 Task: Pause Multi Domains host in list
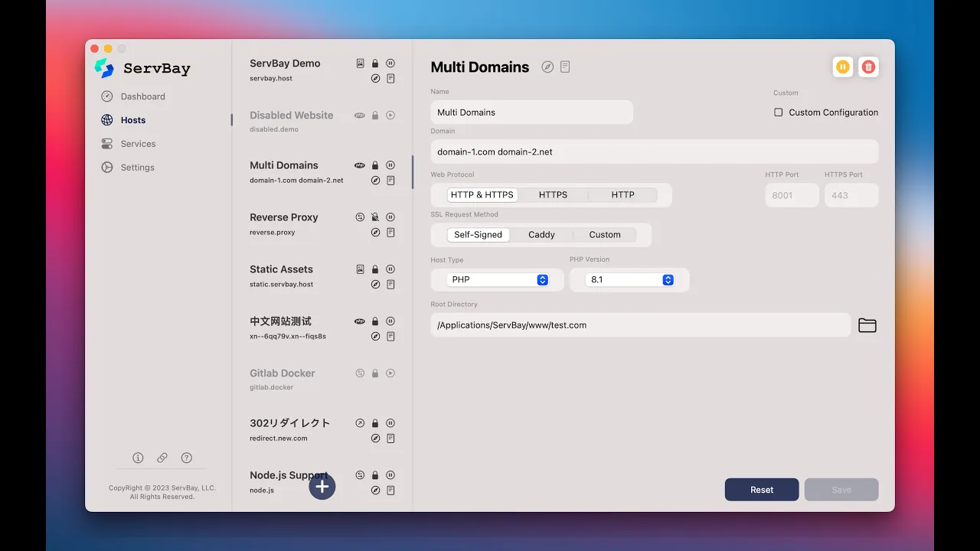(390, 165)
